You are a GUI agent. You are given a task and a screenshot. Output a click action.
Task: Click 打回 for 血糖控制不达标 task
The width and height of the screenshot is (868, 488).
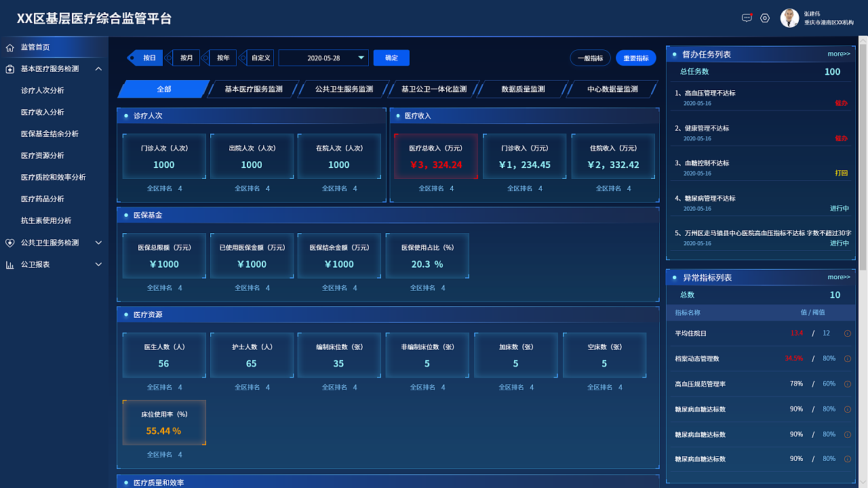point(842,174)
